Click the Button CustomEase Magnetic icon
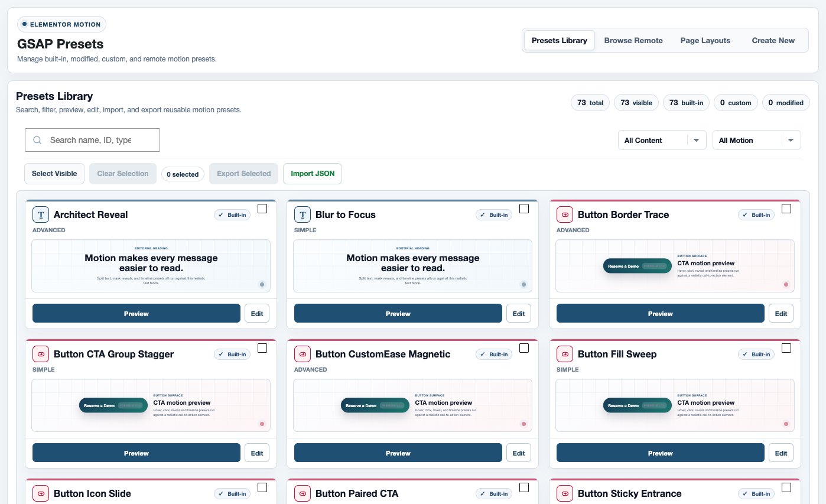 pos(303,354)
